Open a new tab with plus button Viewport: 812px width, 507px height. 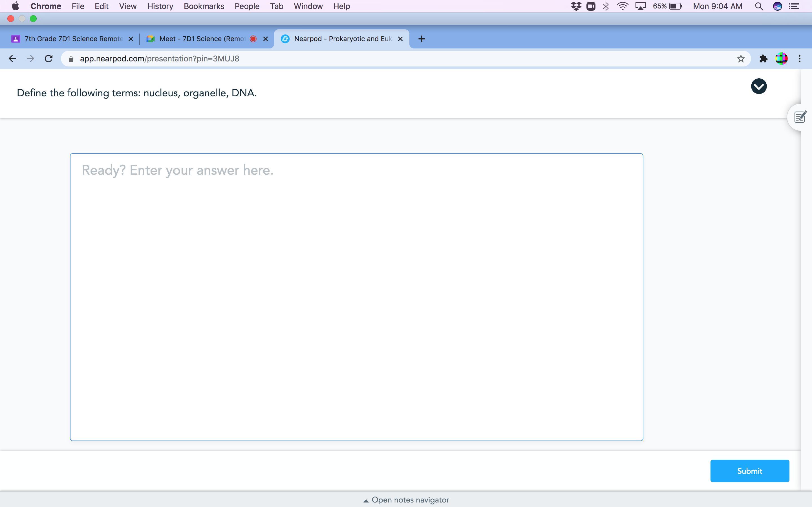click(422, 39)
